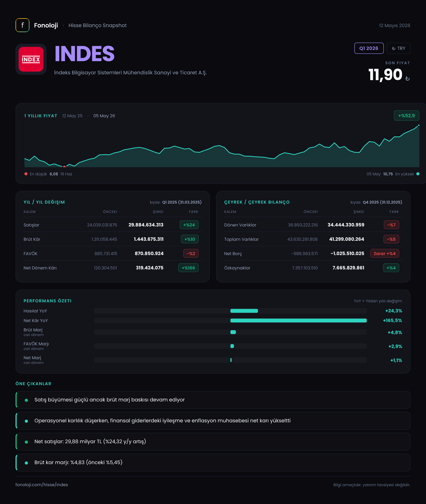
Task: Click value 1.443.675.311 in Brüt Kâr row
Action: coord(149,239)
